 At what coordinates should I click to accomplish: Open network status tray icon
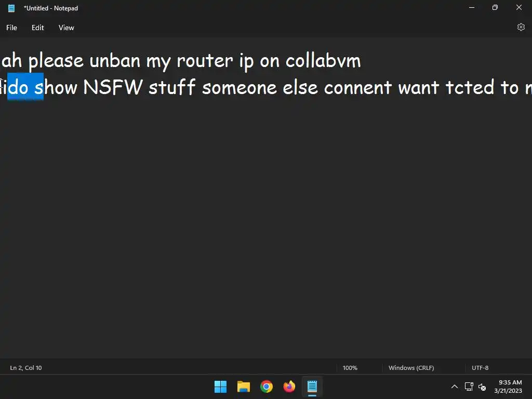point(469,387)
